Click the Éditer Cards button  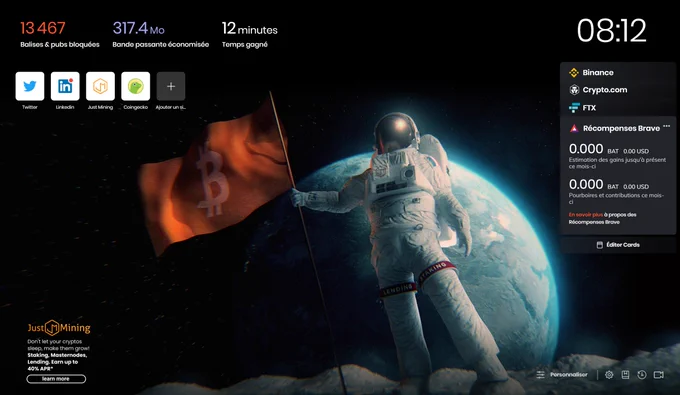[618, 245]
